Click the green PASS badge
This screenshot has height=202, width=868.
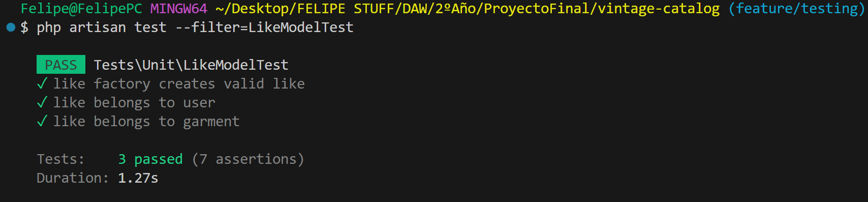click(x=61, y=65)
